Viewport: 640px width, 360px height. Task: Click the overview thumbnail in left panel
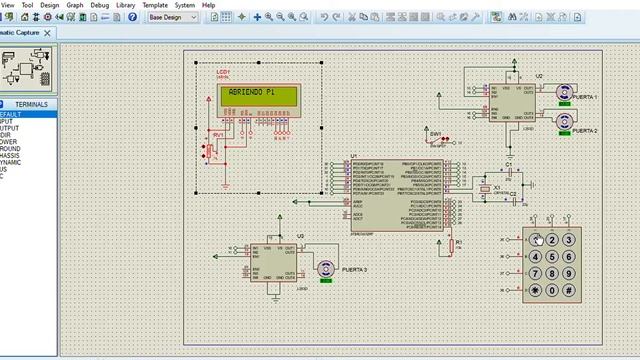point(26,69)
